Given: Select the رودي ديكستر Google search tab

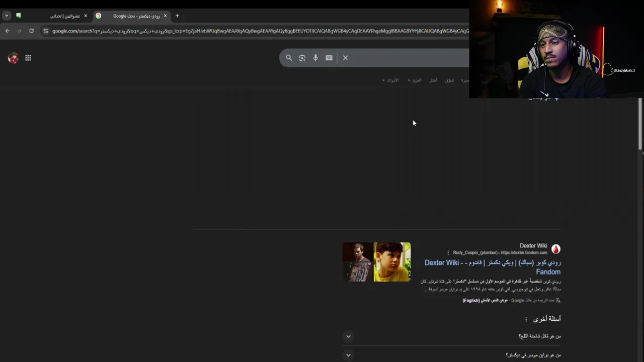Looking at the screenshot, I should 132,16.
